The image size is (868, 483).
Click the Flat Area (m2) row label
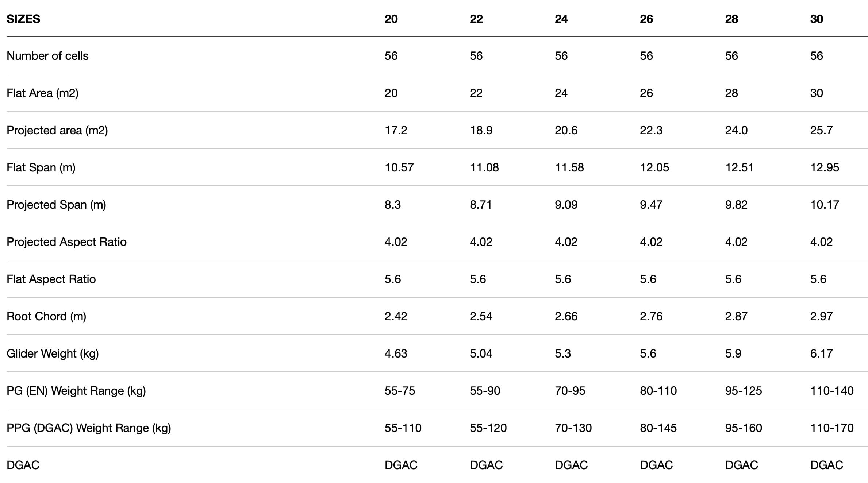[x=42, y=93]
